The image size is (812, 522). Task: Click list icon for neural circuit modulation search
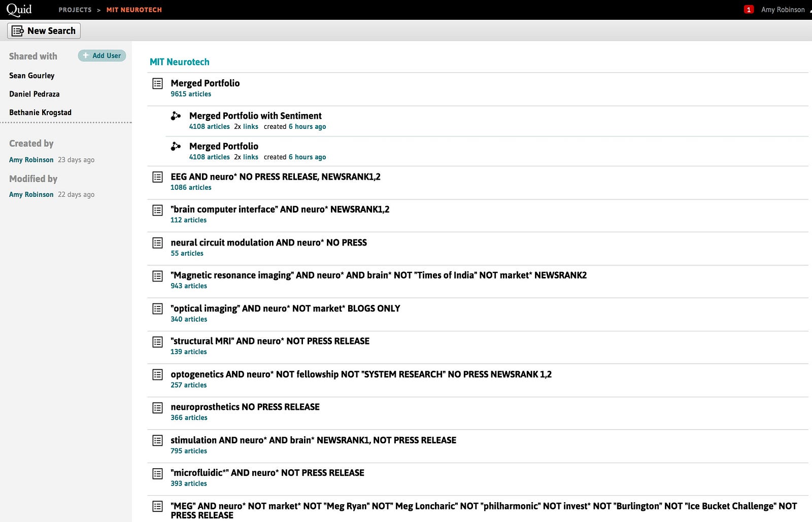158,243
